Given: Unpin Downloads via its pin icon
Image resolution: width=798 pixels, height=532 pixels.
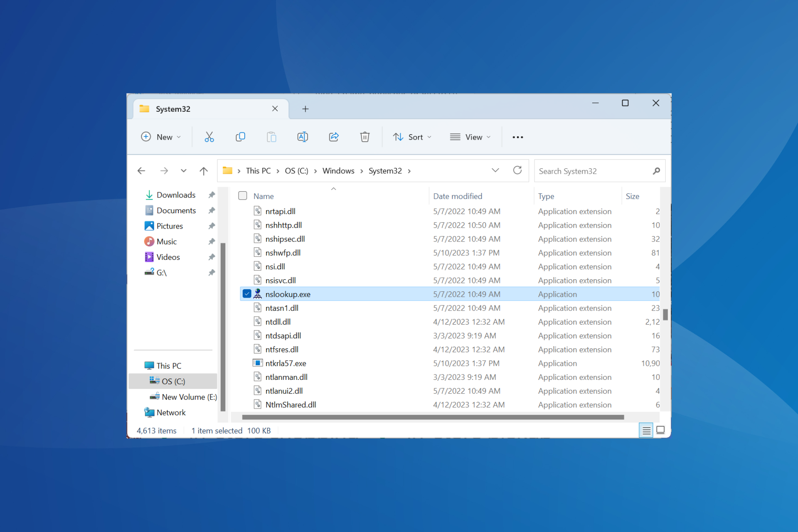Looking at the screenshot, I should 212,195.
